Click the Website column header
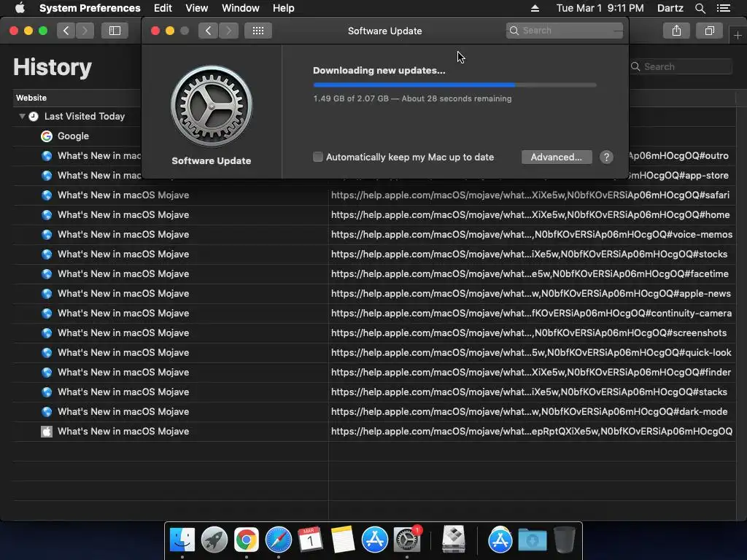This screenshot has height=560, width=747. click(76, 98)
